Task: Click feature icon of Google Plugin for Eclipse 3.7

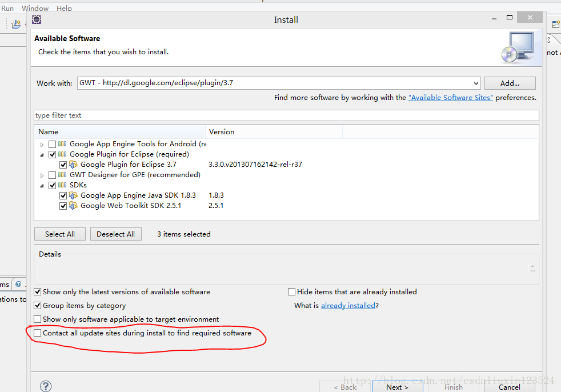Action: point(73,165)
